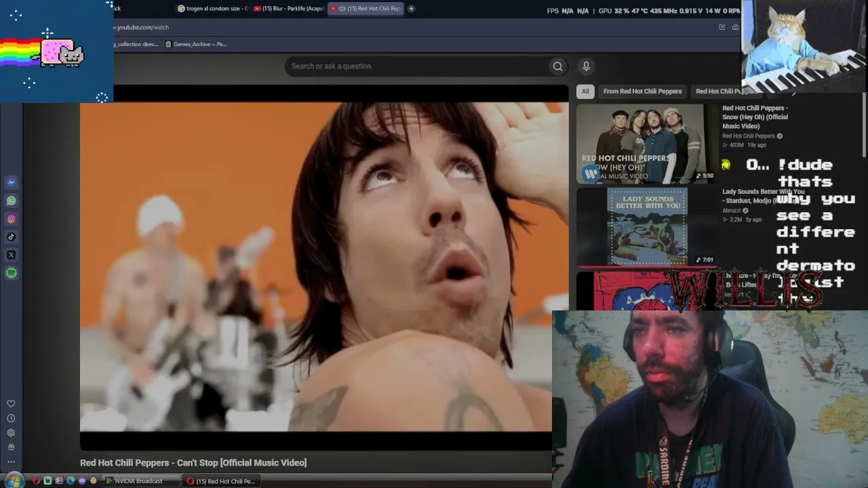Open WhatsApp in the Opera sidebar
Viewport: 868px width, 488px height.
11,201
